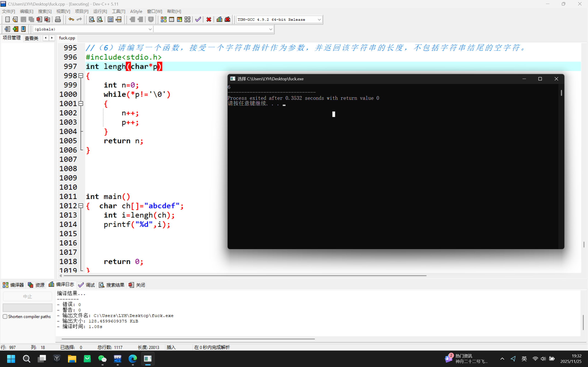Screen dimensions: 588x367
Task: Click the editor horizontal scrollbar
Action: point(243,276)
